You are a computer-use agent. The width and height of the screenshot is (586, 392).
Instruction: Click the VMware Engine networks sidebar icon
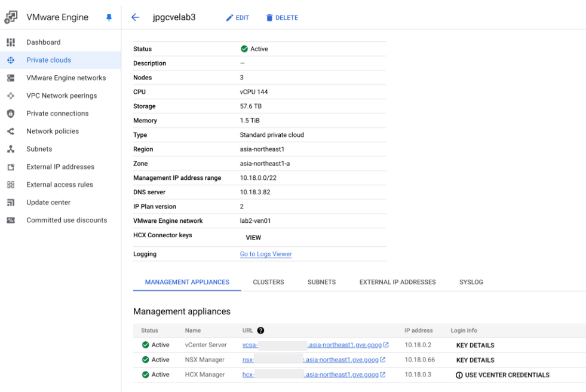click(11, 78)
